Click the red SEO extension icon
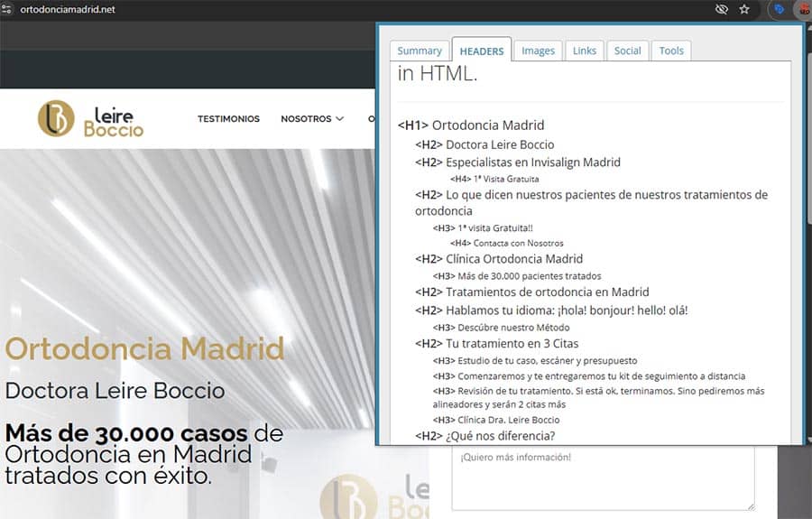This screenshot has height=519, width=812. tap(805, 9)
